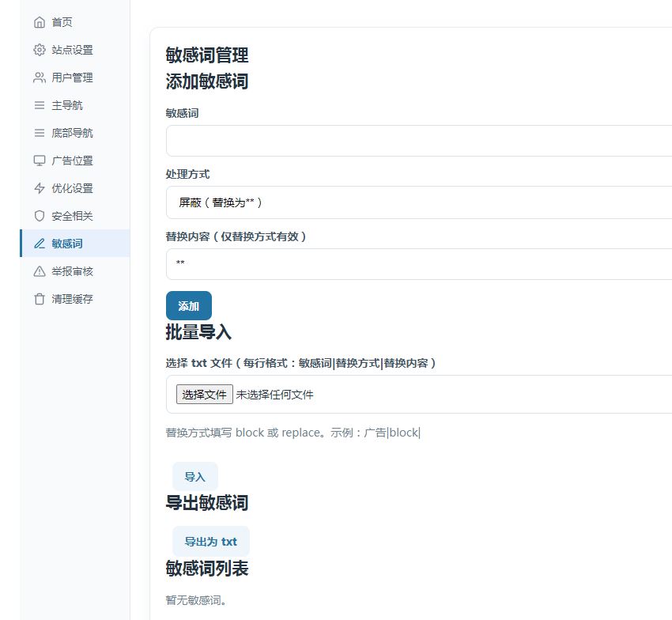Image resolution: width=672 pixels, height=620 pixels.
Task: Click the pencil icon beside 敏感词
Action: pyautogui.click(x=40, y=244)
